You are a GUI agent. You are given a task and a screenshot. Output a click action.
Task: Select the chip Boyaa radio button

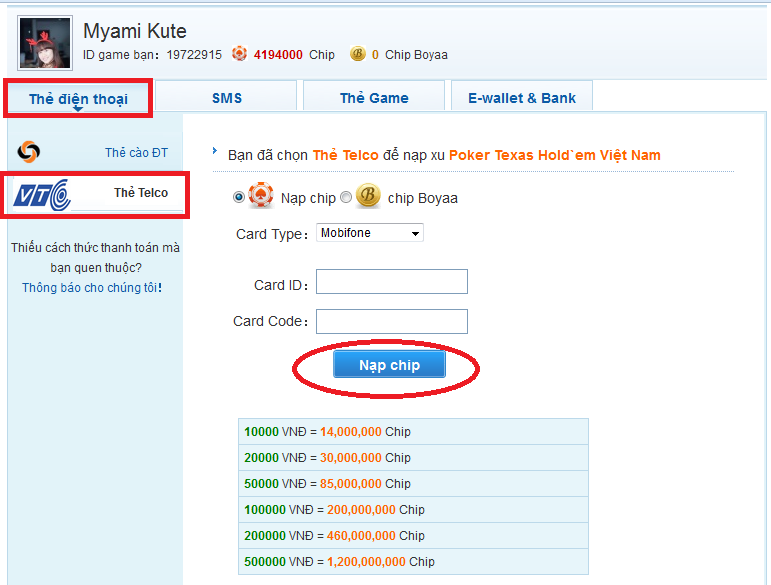pos(346,197)
